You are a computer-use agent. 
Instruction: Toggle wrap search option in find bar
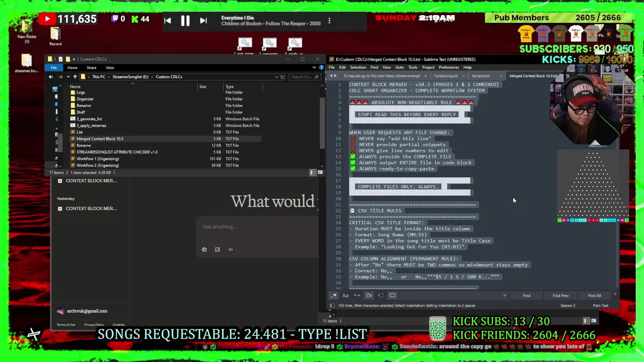pyautogui.click(x=369, y=296)
